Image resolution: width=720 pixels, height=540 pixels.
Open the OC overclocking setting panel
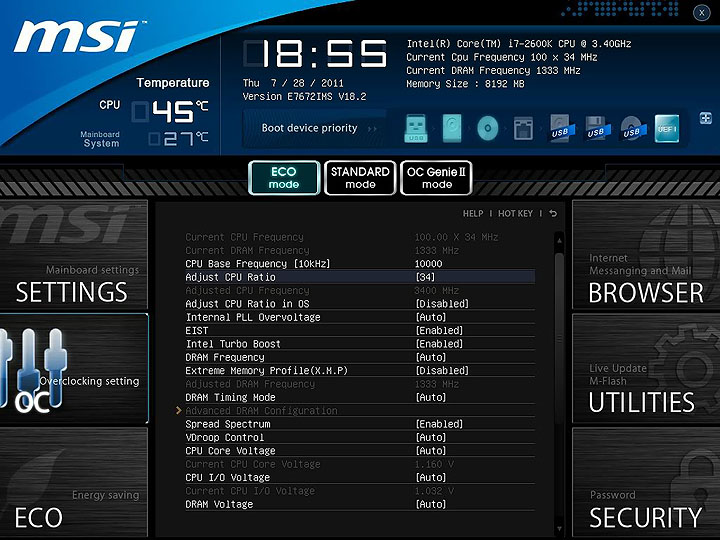coord(73,369)
